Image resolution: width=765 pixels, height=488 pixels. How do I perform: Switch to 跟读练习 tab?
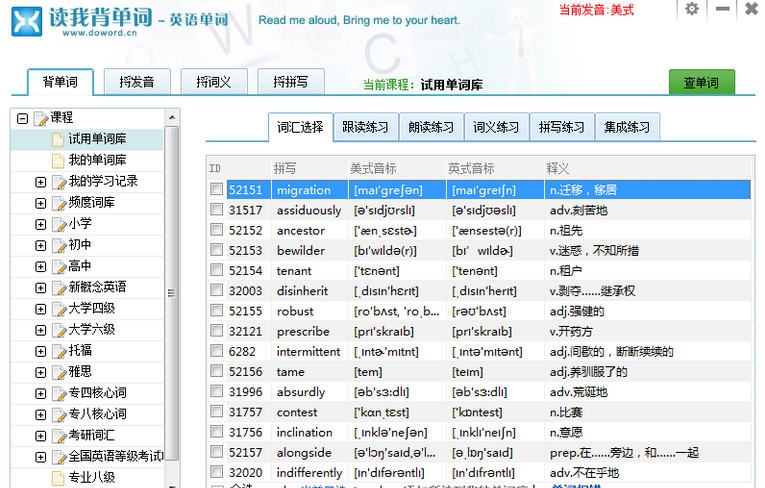365,127
